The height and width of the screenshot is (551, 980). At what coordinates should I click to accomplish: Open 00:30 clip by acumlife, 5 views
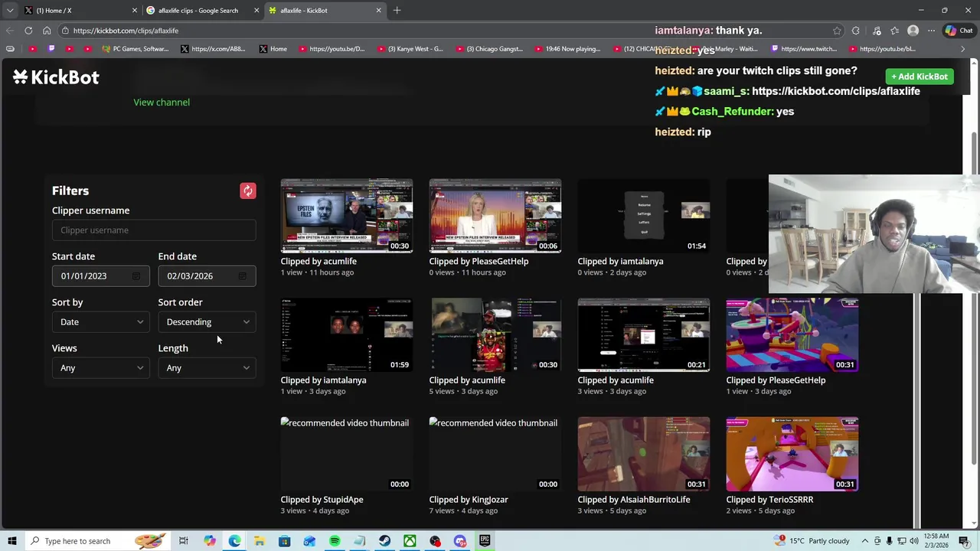(x=495, y=334)
